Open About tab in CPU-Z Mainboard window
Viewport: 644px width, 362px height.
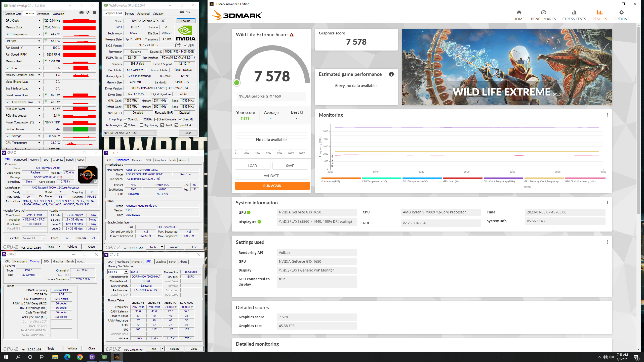(x=183, y=160)
